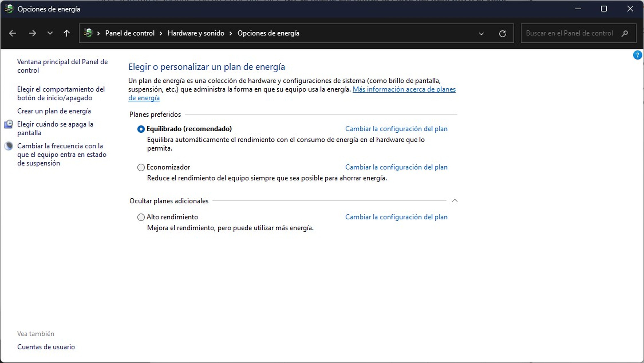Image resolution: width=644 pixels, height=363 pixels.
Task: Open Ventana principal del Panel de control
Action: 63,66
